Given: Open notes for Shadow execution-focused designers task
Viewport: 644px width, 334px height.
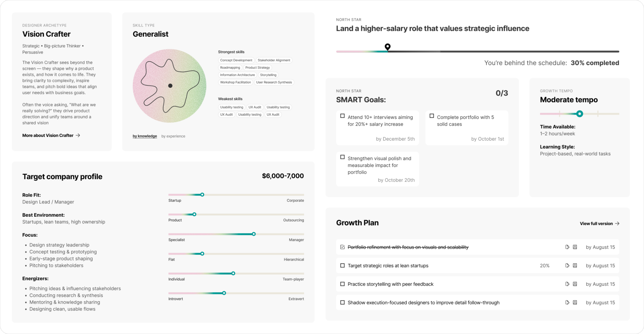Looking at the screenshot, I should coord(575,303).
